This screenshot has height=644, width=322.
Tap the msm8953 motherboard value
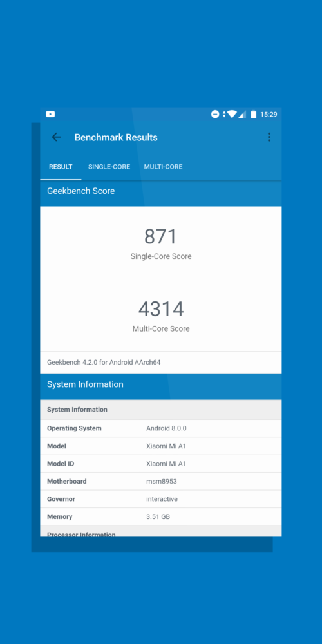[162, 481]
